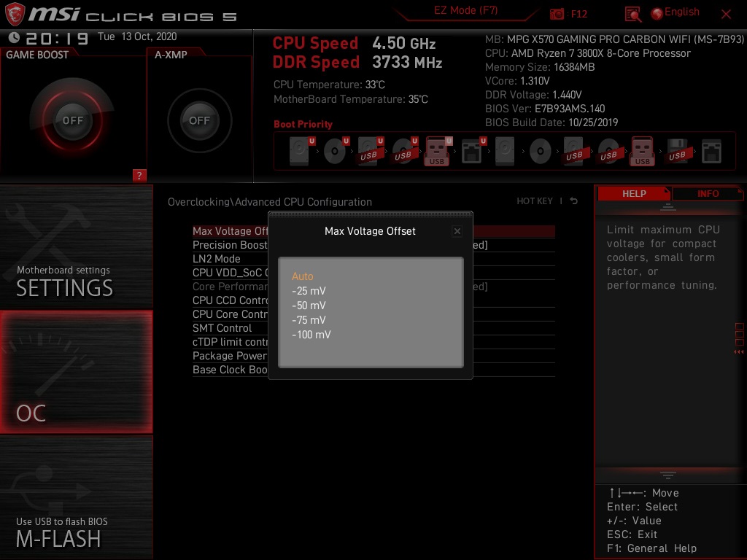747x560 pixels.
Task: Switch to the HELP tab
Action: pyautogui.click(x=634, y=194)
